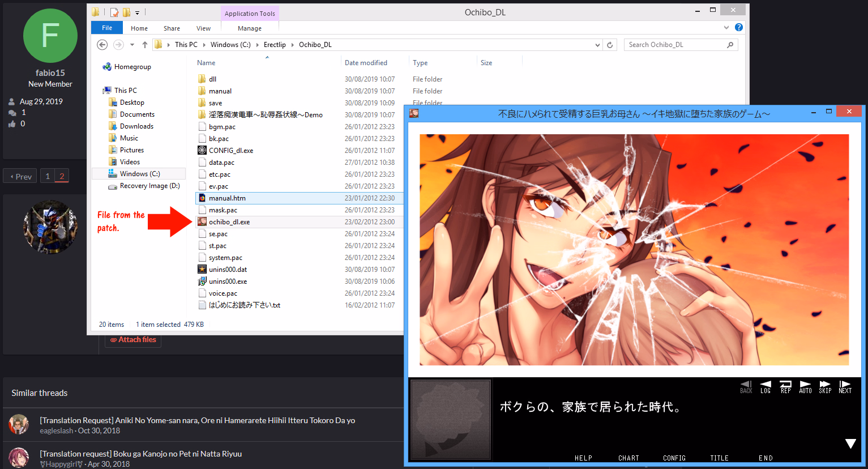Screen dimensions: 868x469
Task: Click END in the game menu
Action: coord(766,458)
